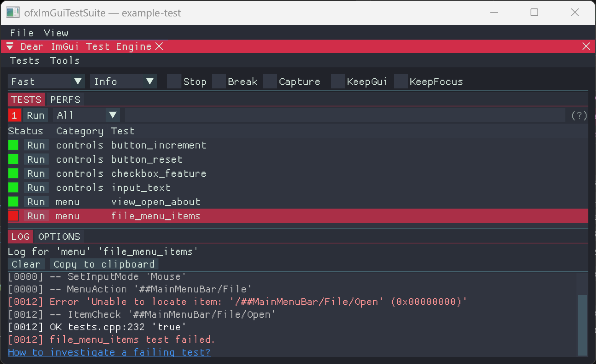Enable the KeepGui checkbox
This screenshot has height=364, width=596.
(x=338, y=82)
